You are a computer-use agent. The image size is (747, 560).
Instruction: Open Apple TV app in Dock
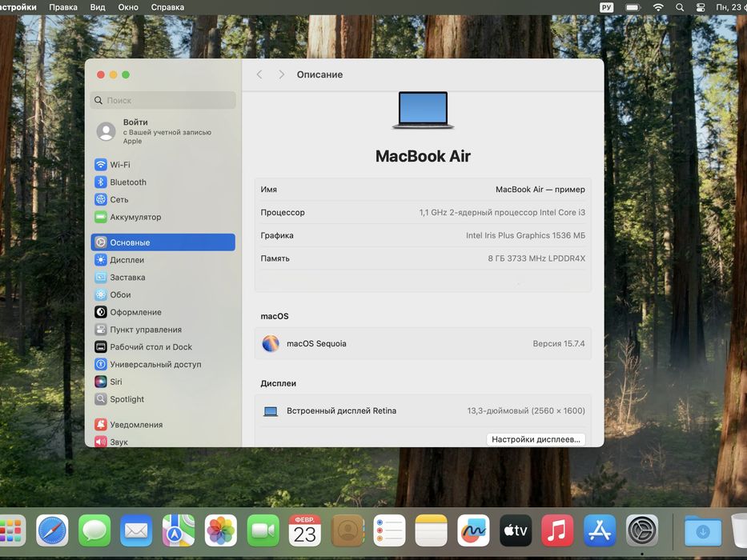(516, 530)
